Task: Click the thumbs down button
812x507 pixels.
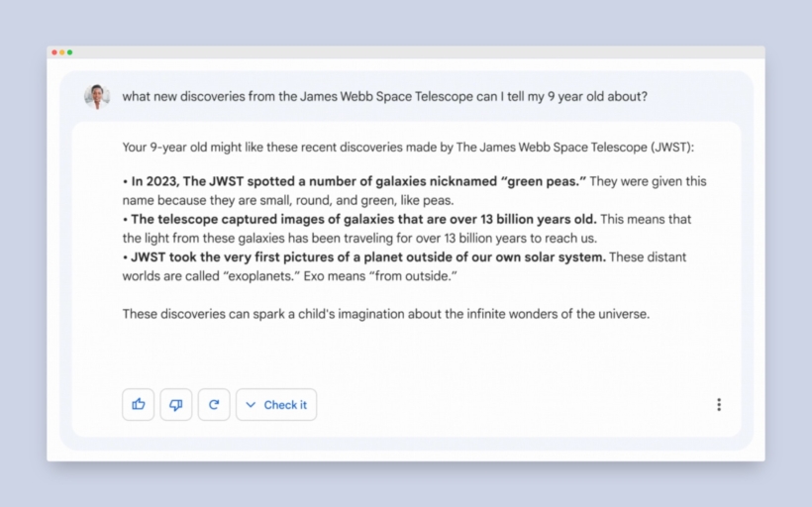Action: [176, 404]
